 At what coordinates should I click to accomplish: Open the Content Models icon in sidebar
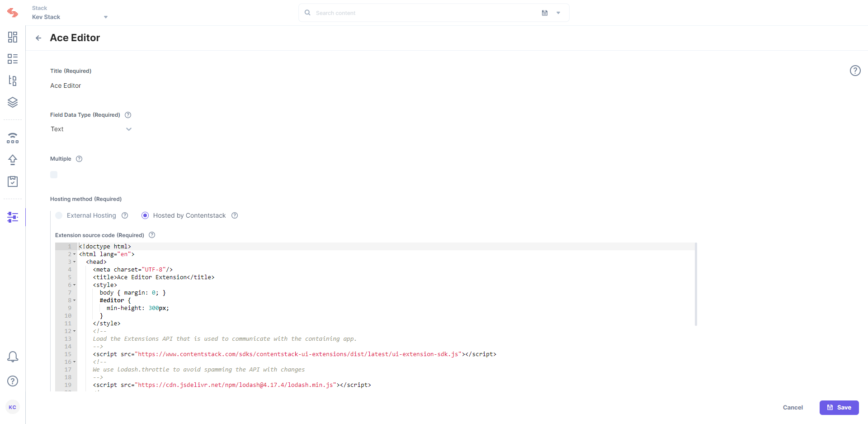(x=13, y=81)
